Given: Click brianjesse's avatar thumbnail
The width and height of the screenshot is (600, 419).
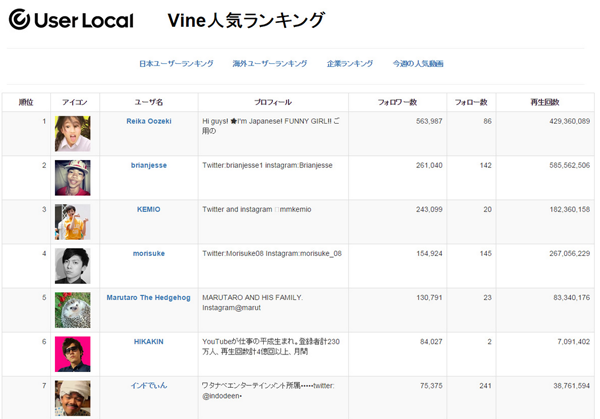Looking at the screenshot, I should pyautogui.click(x=73, y=178).
